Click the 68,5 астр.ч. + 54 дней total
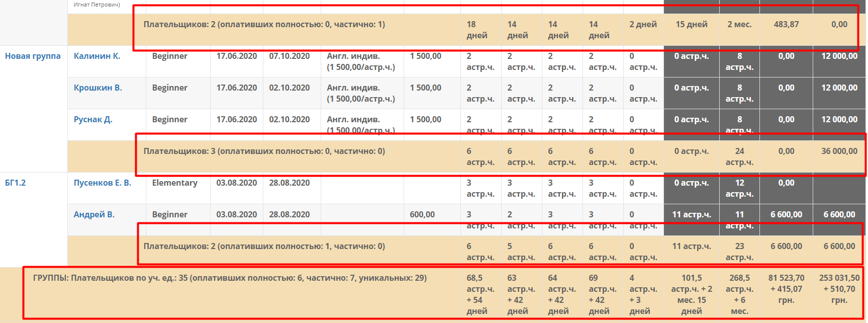 (480, 294)
